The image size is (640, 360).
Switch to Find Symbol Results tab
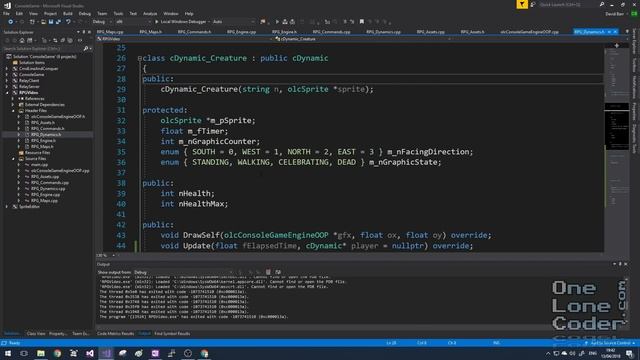tap(172, 334)
